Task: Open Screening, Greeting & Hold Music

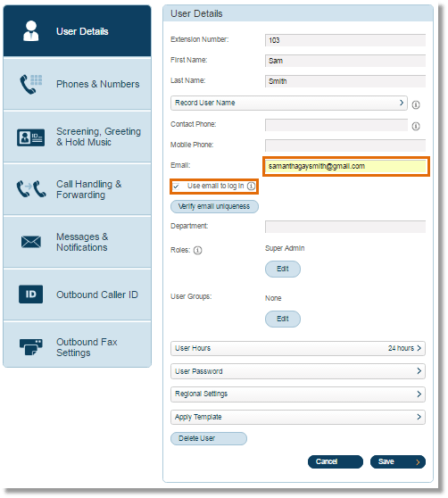Action: (x=77, y=137)
